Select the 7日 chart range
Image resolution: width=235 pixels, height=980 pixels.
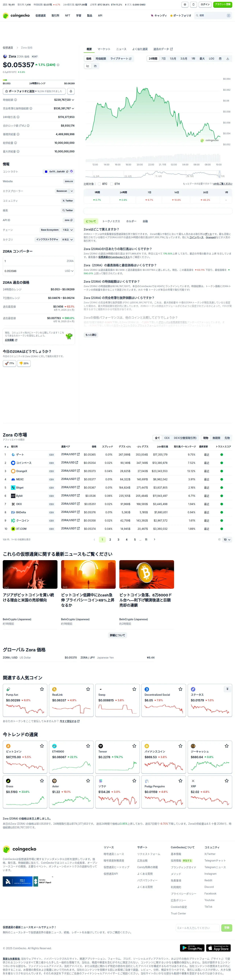click(x=163, y=59)
